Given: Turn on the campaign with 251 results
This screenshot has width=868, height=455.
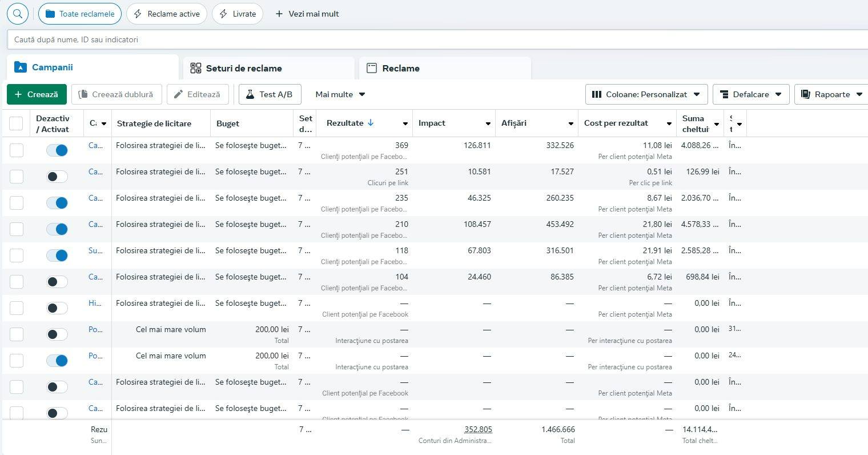Looking at the screenshot, I should (57, 177).
